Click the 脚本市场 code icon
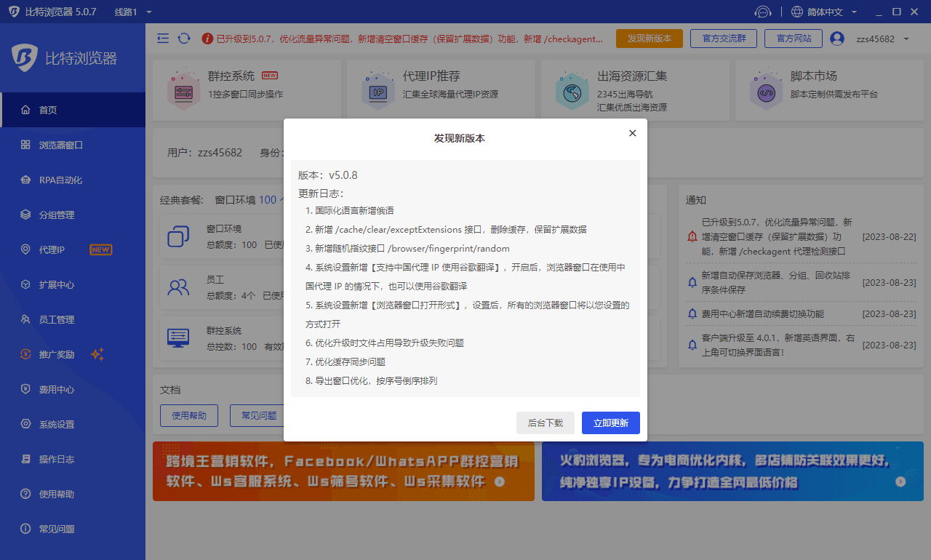Viewport: 931px width, 560px height. pos(765,89)
